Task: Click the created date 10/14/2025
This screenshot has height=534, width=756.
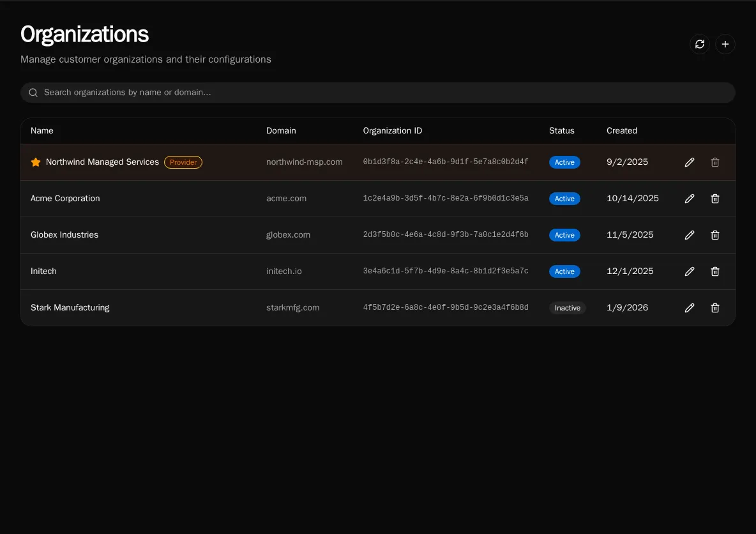Action: point(633,198)
